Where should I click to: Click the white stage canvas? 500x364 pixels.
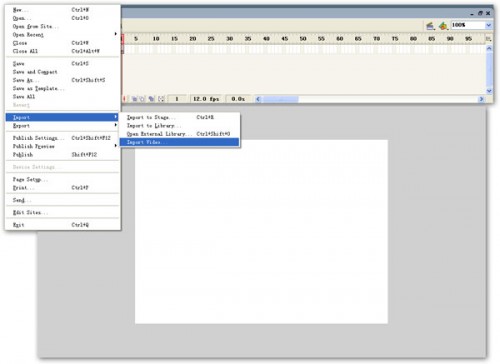(261, 232)
